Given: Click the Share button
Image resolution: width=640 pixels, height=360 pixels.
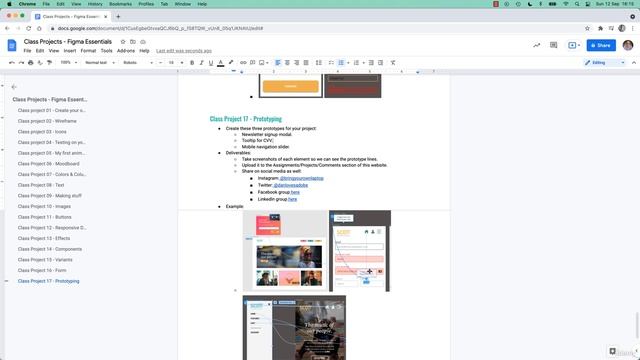Looking at the screenshot, I should (x=601, y=45).
